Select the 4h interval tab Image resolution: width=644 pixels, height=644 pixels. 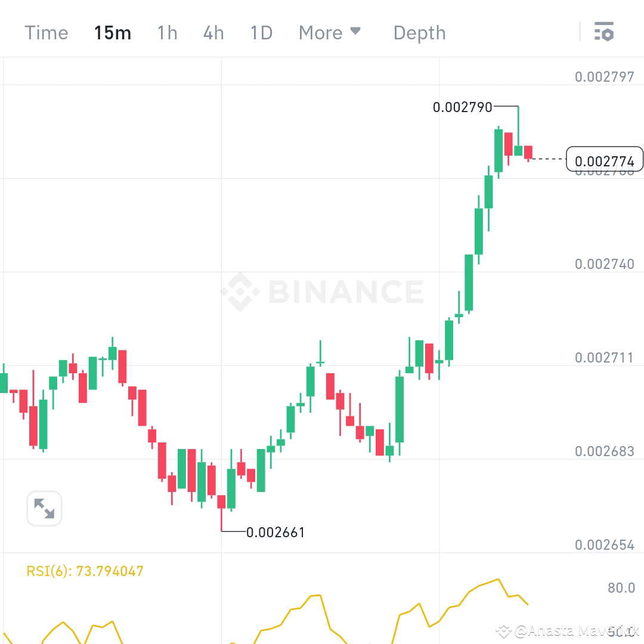tap(213, 33)
